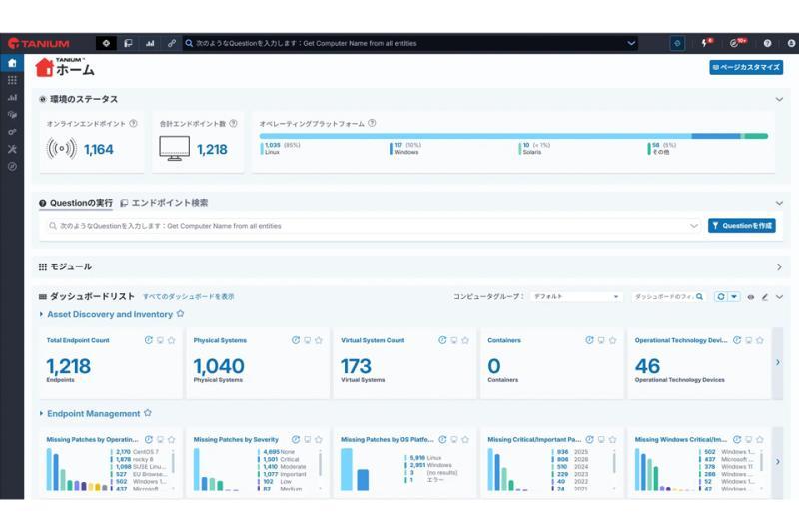Click the lightning alerts icon with badge

click(x=706, y=43)
